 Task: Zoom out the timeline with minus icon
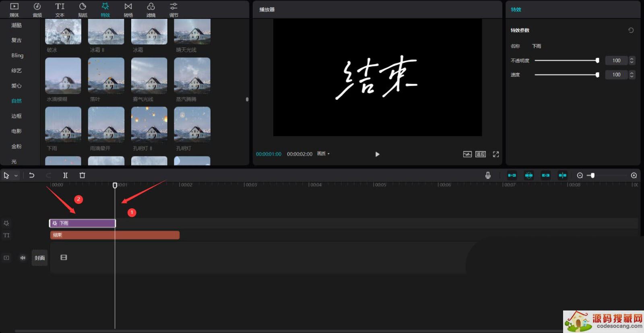coord(580,175)
